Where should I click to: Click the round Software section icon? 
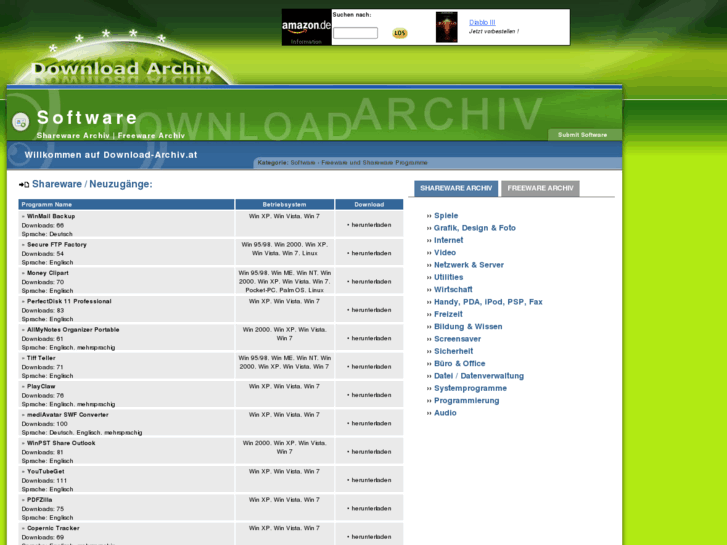20,122
